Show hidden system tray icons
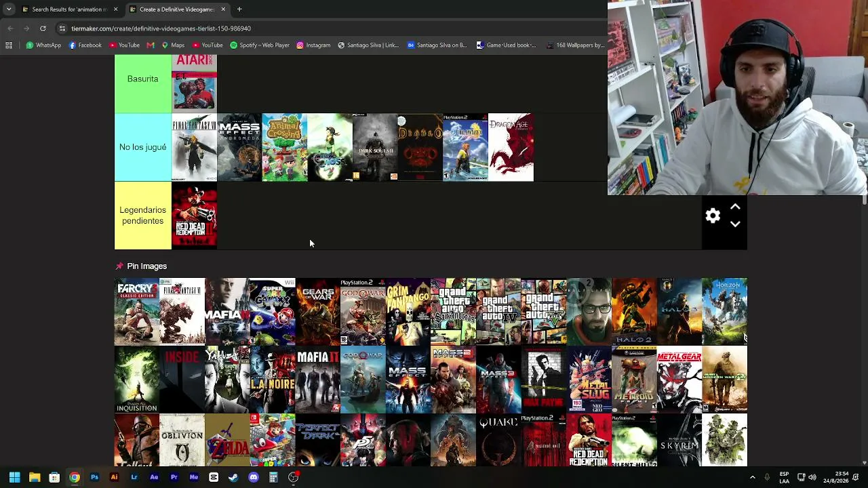 [752, 477]
